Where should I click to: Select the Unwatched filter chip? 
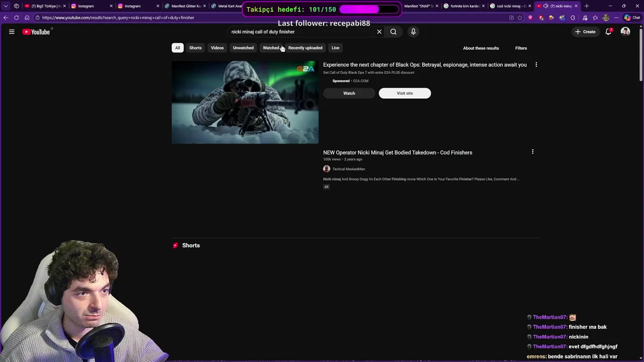point(243,48)
